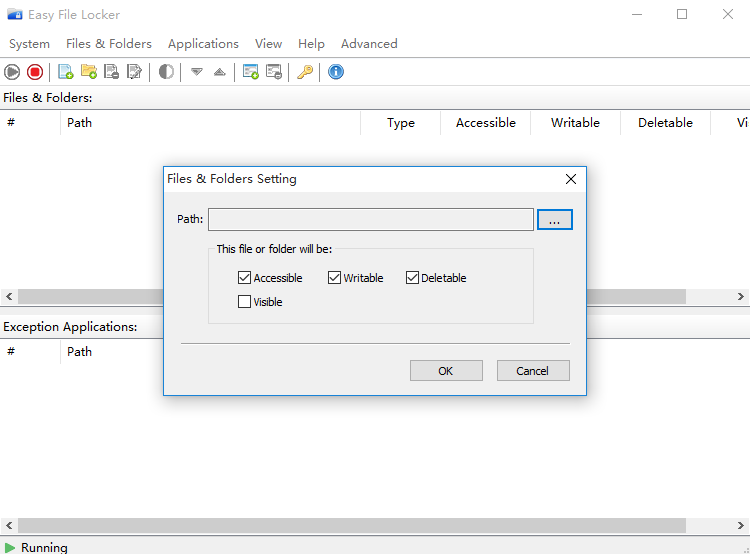Click the red Stop protection icon
The width and height of the screenshot is (750, 554).
coord(35,72)
